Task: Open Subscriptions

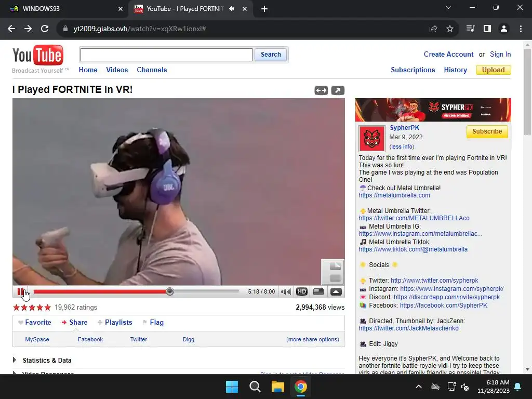Action: point(413,70)
